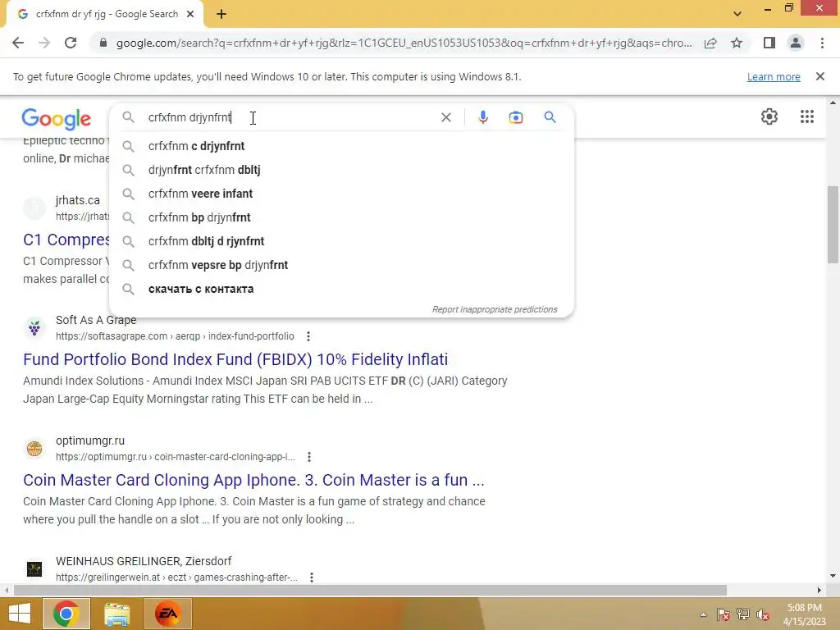This screenshot has width=840, height=630.
Task: Search by image with camera icon
Action: (515, 117)
